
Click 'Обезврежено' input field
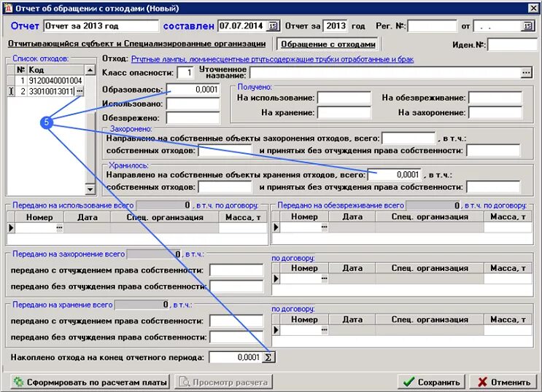coord(193,118)
